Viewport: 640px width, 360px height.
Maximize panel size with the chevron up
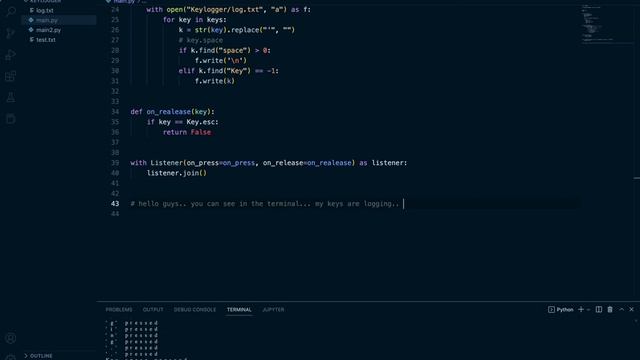coord(621,310)
